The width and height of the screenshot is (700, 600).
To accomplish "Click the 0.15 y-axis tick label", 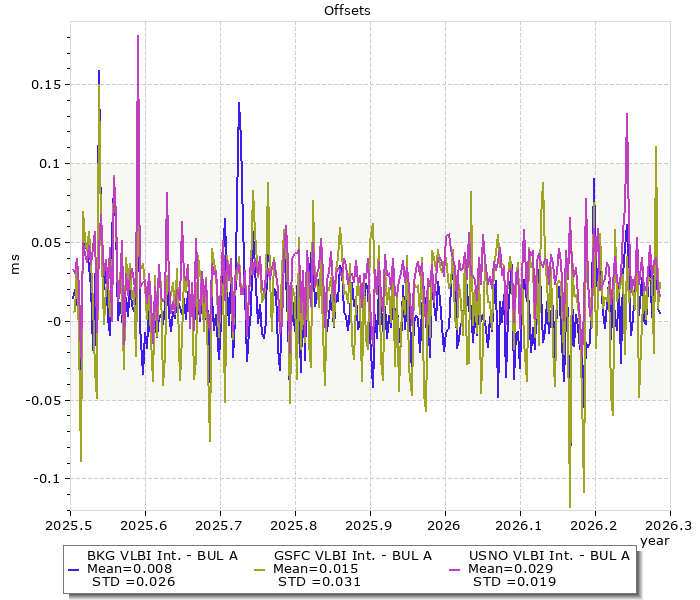I will pos(44,84).
